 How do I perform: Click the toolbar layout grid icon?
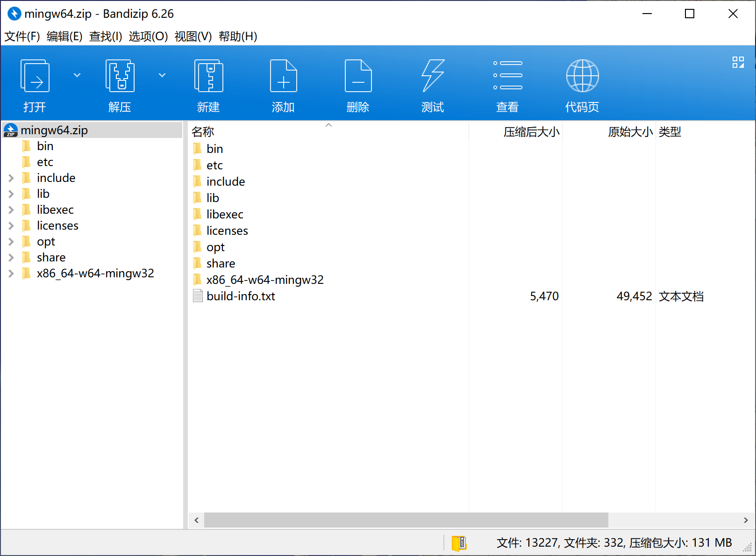738,62
